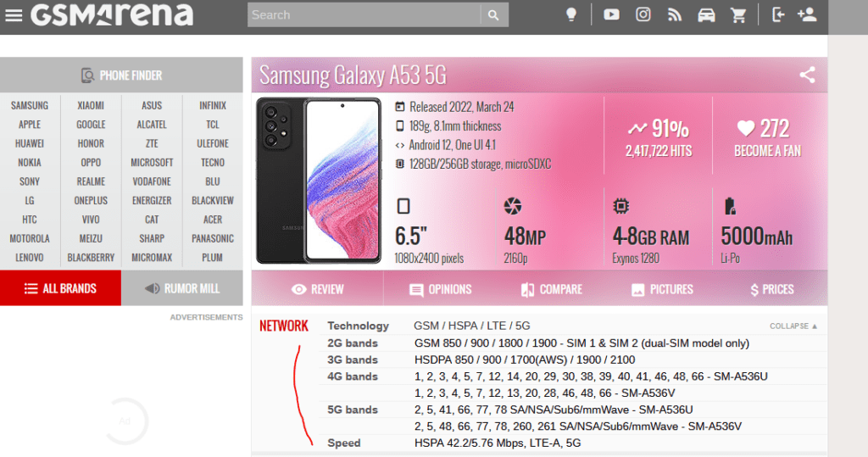This screenshot has height=457, width=868.
Task: Click the 'Exynos 1280' chipset text
Action: tap(636, 258)
